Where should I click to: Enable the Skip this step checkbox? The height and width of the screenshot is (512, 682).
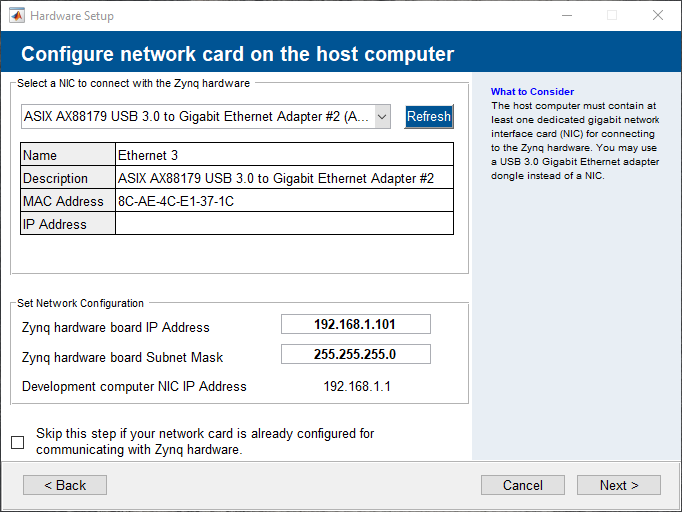click(18, 442)
